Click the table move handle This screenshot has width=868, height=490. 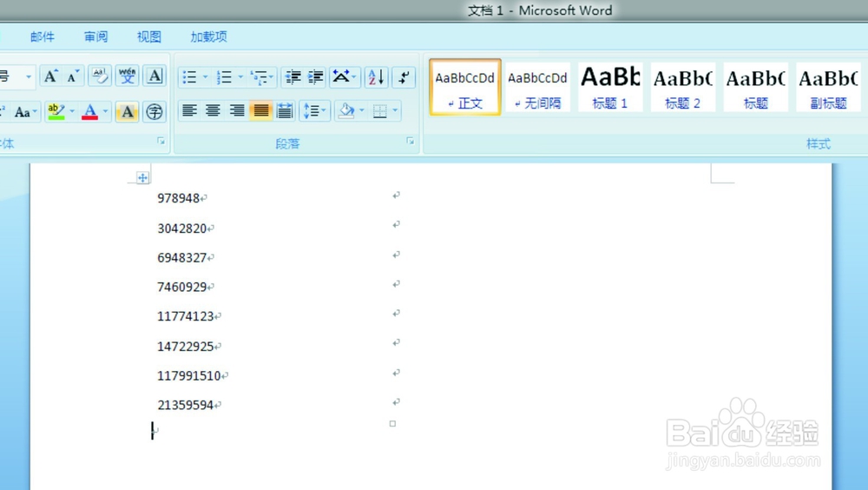pyautogui.click(x=142, y=177)
